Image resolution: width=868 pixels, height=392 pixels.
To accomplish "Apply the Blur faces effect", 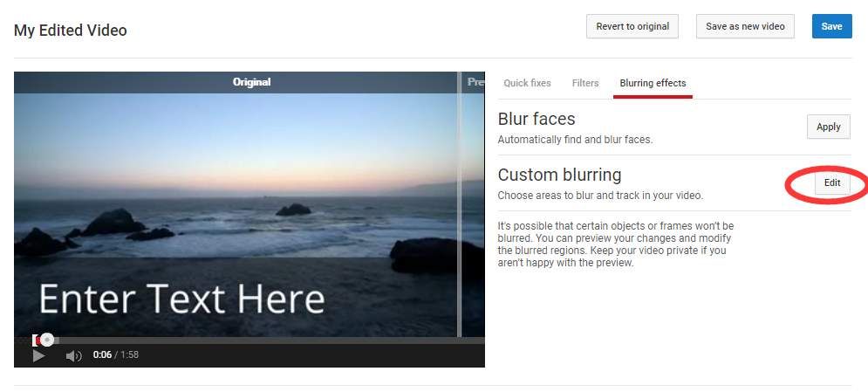I will tap(828, 127).
